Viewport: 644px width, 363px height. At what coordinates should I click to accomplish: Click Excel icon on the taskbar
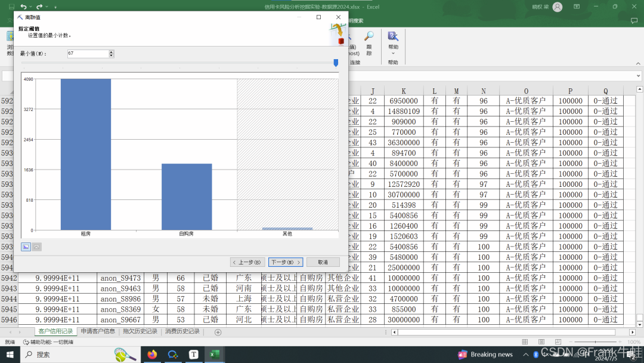pyautogui.click(x=215, y=355)
